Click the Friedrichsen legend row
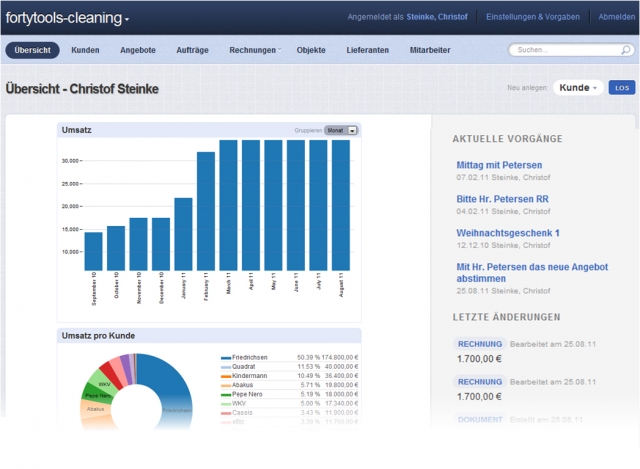 point(289,357)
